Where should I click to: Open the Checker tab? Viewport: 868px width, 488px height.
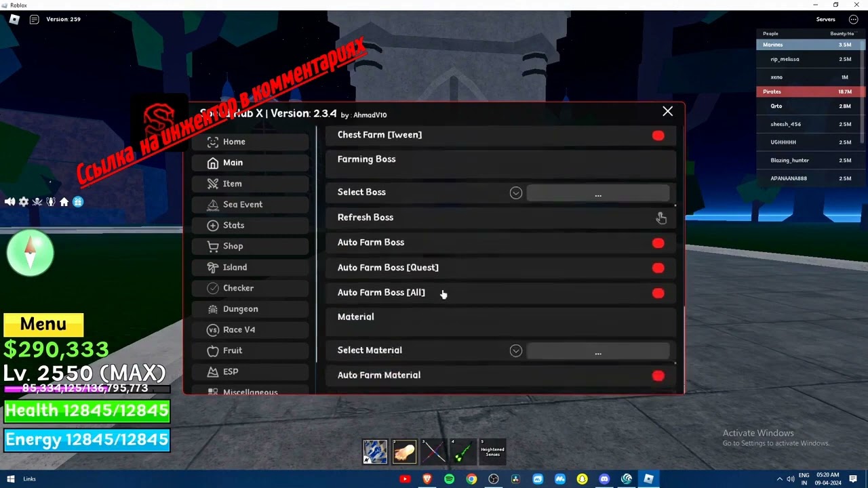coord(250,288)
